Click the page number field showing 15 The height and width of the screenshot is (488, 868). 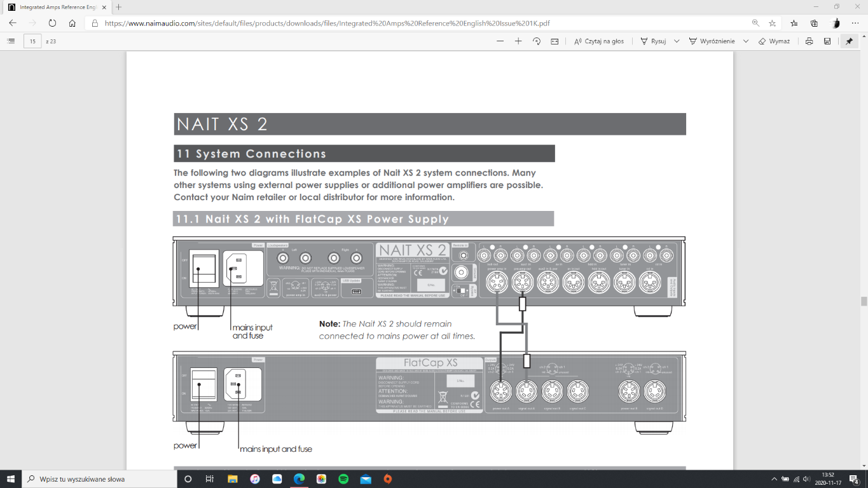[x=32, y=41]
